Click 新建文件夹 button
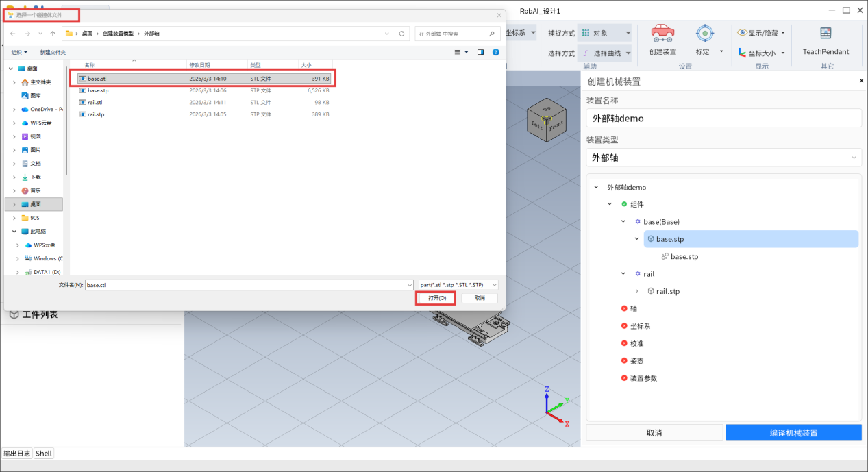This screenshot has height=472, width=868. tap(53, 52)
